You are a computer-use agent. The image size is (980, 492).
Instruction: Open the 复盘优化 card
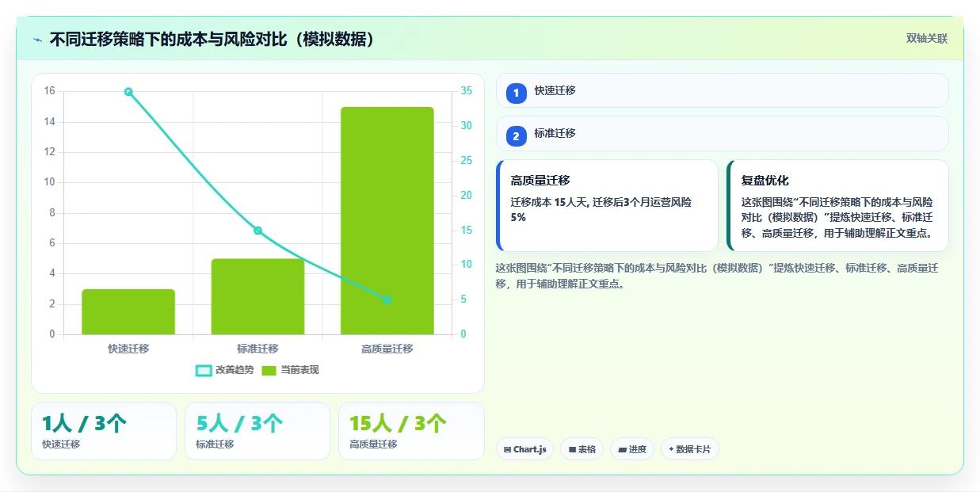[837, 205]
